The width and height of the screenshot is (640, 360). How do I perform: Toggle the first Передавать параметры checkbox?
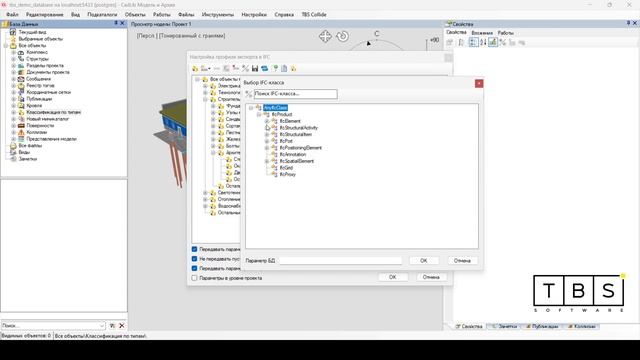[194, 249]
